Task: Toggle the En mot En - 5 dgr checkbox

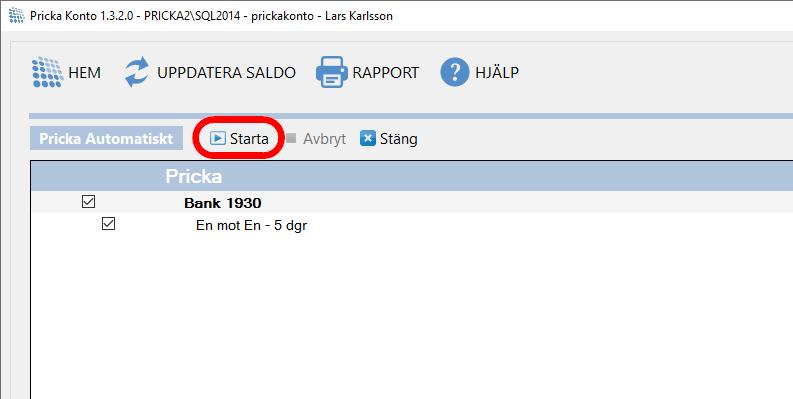Action: [x=108, y=224]
